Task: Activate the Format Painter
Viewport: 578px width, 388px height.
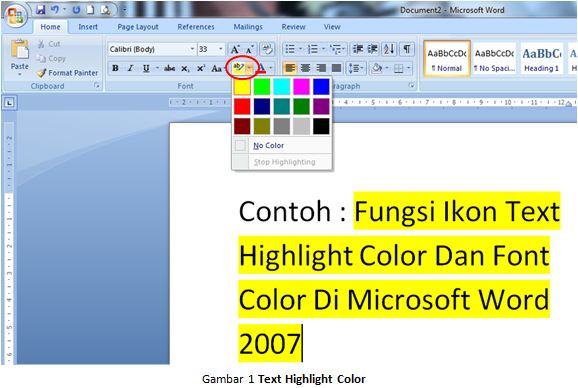Action: tap(67, 73)
